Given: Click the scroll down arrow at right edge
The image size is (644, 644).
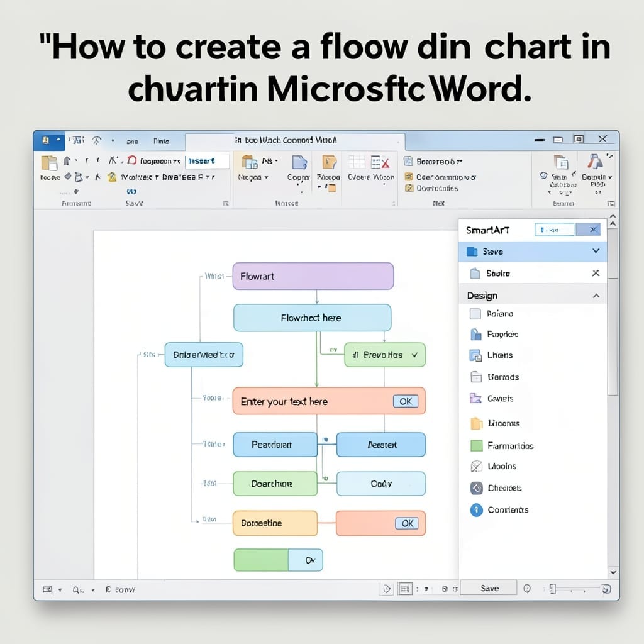Looking at the screenshot, I should pos(613,572).
